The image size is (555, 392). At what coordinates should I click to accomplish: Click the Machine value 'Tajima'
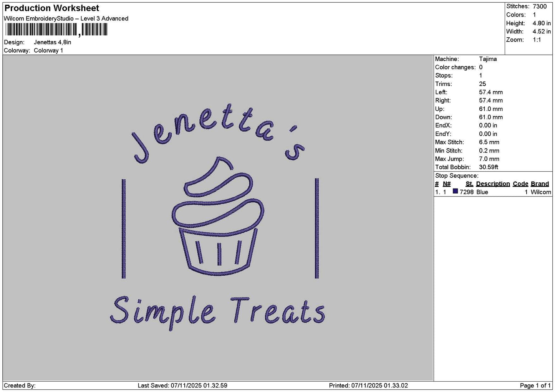pos(488,59)
